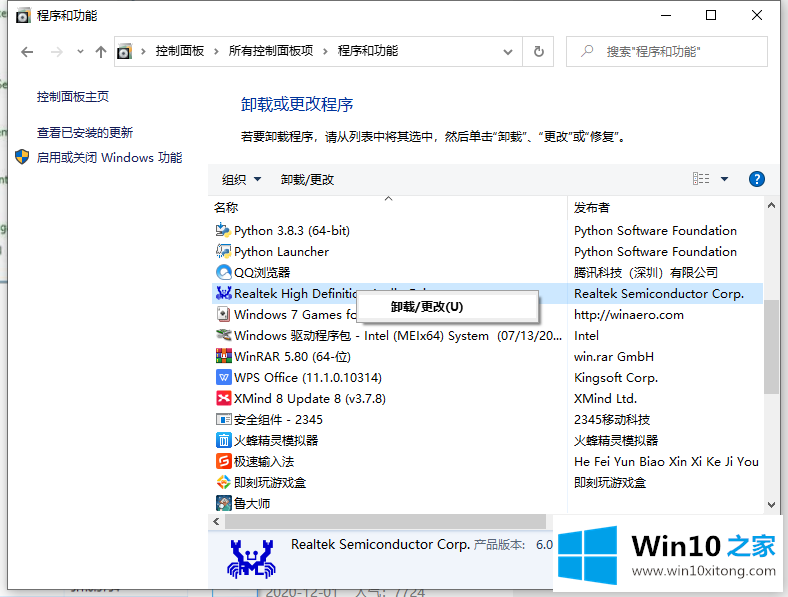Click the refresh button in address bar
The image size is (788, 597).
538,51
